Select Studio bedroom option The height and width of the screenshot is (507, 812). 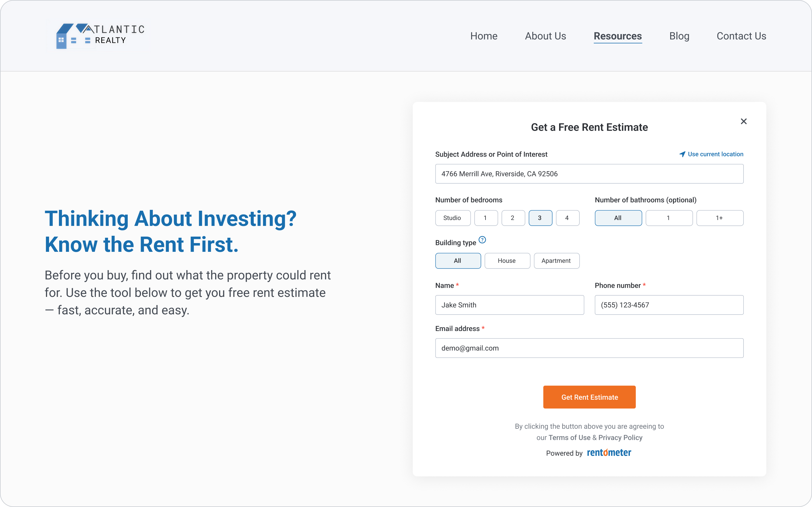point(453,218)
